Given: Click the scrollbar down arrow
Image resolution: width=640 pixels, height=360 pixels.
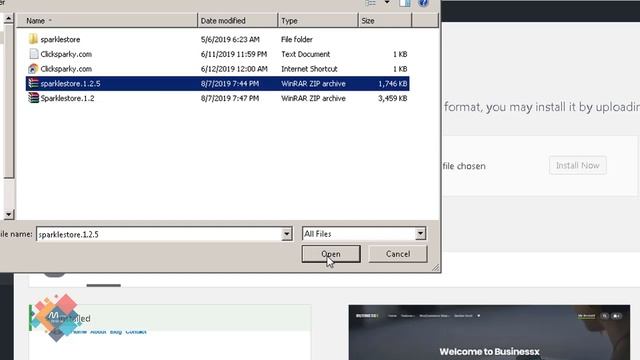Looking at the screenshot, I should point(9,214).
